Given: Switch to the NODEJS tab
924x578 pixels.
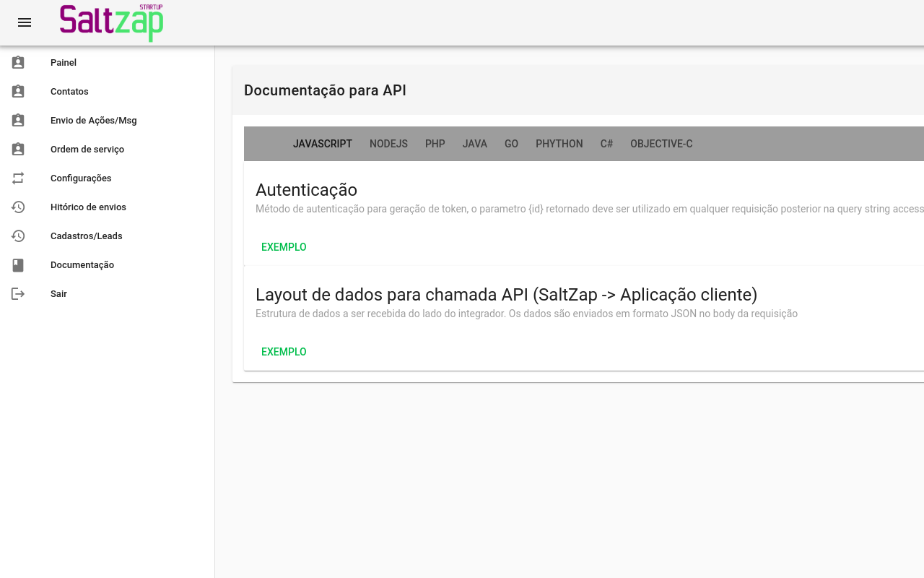Looking at the screenshot, I should 388,144.
